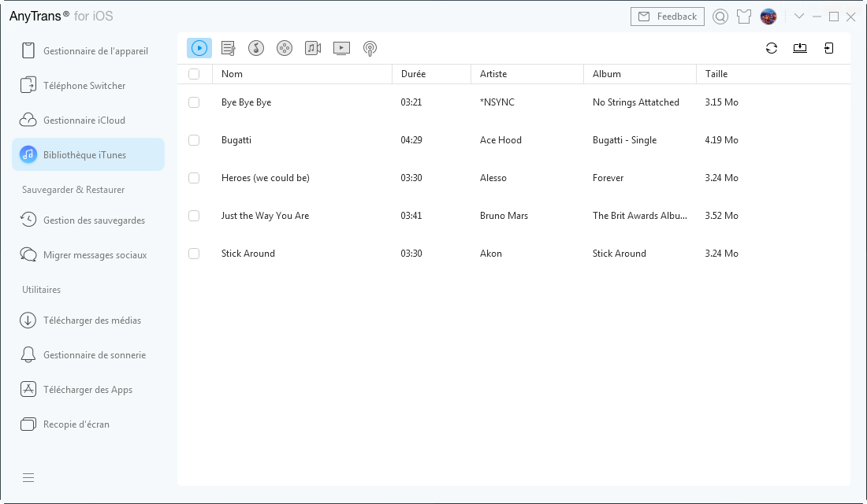Open Gestion des sauvegardes
This screenshot has height=504, width=867.
click(88, 220)
